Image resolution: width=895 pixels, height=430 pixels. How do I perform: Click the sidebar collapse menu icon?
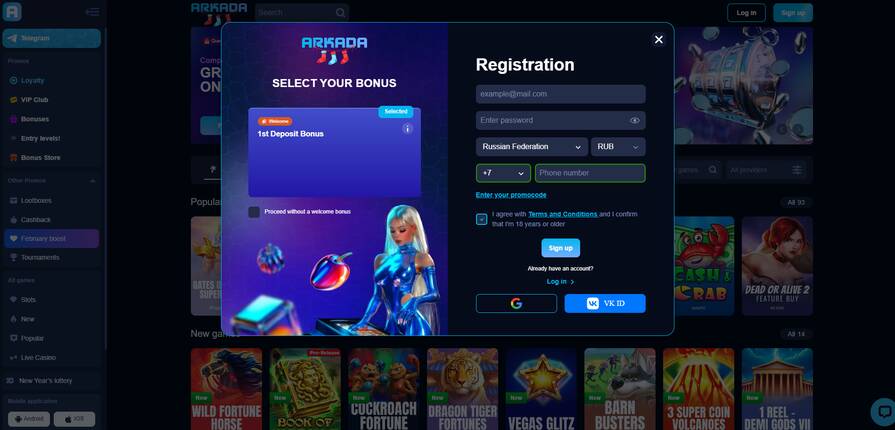tap(92, 12)
